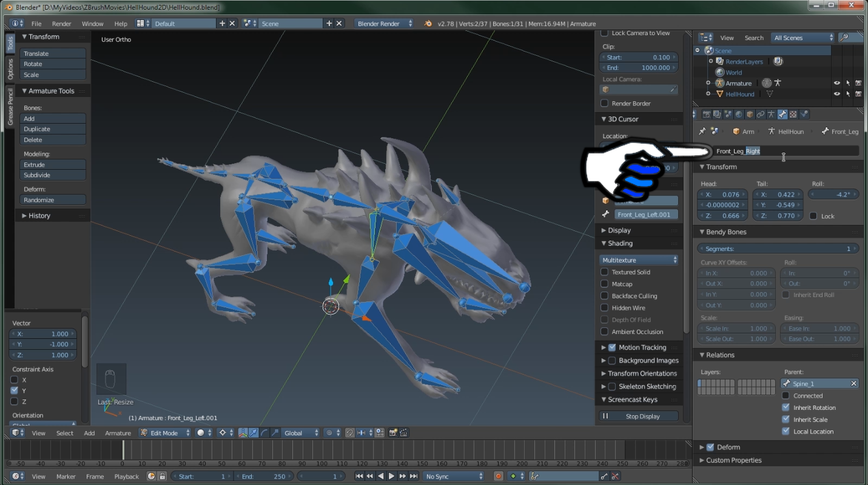868x485 pixels.
Task: Click the Translate button
Action: click(53, 53)
